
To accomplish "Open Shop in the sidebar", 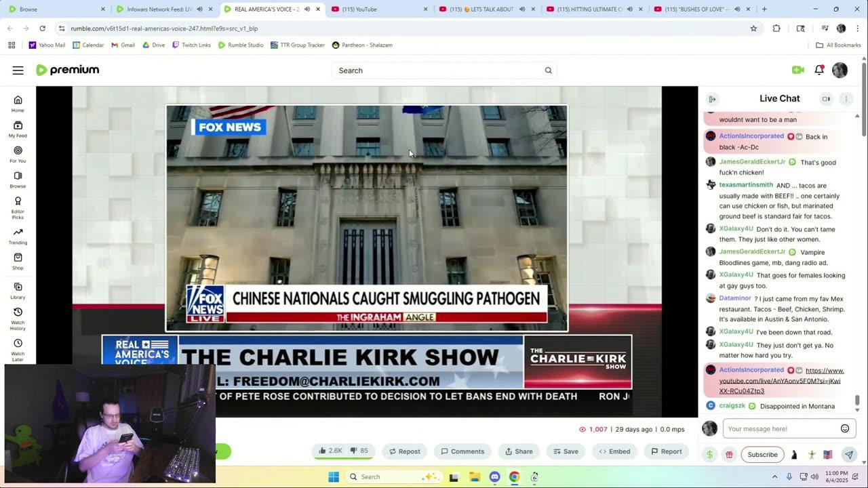I will 18,262.
